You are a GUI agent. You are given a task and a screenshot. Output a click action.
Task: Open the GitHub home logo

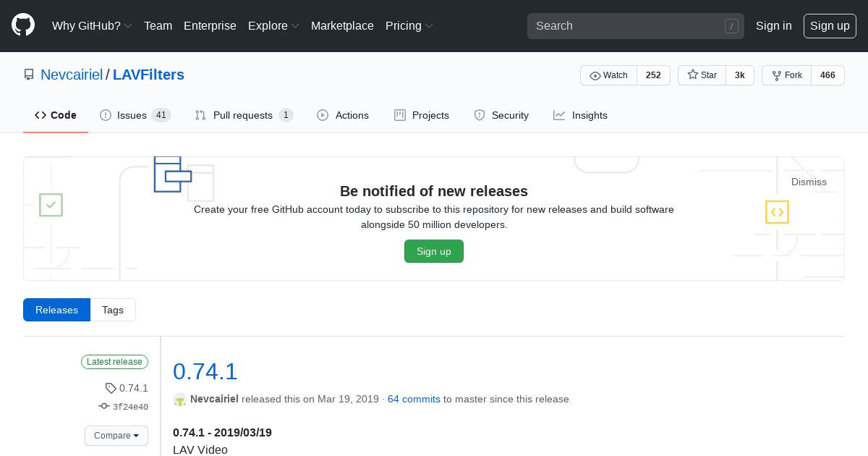(x=23, y=25)
